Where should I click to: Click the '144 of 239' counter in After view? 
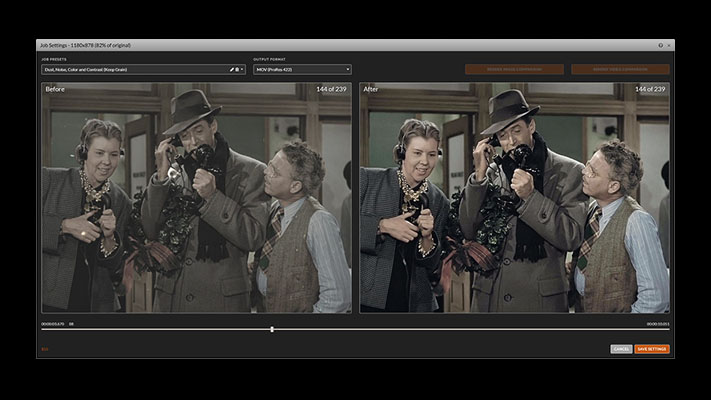point(650,89)
